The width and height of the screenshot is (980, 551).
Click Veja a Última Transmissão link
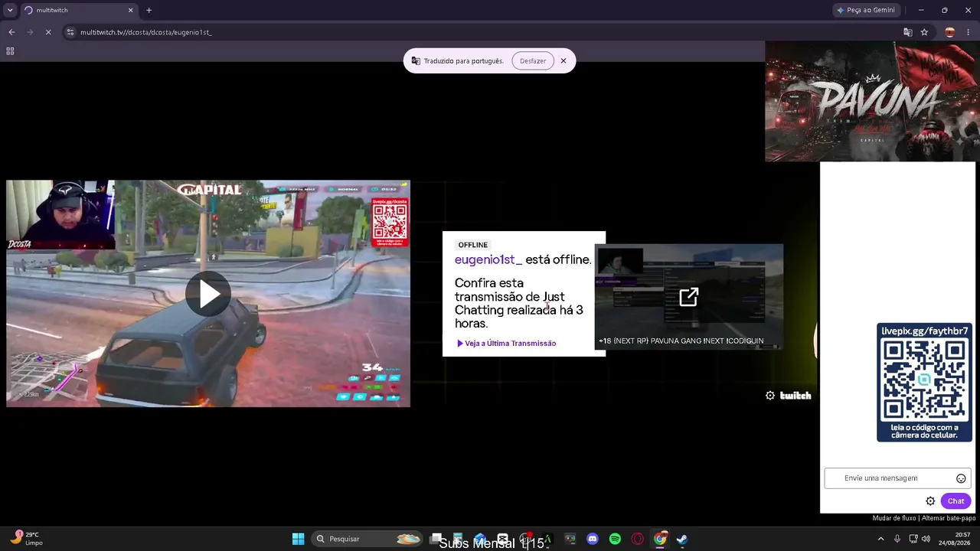coord(507,344)
